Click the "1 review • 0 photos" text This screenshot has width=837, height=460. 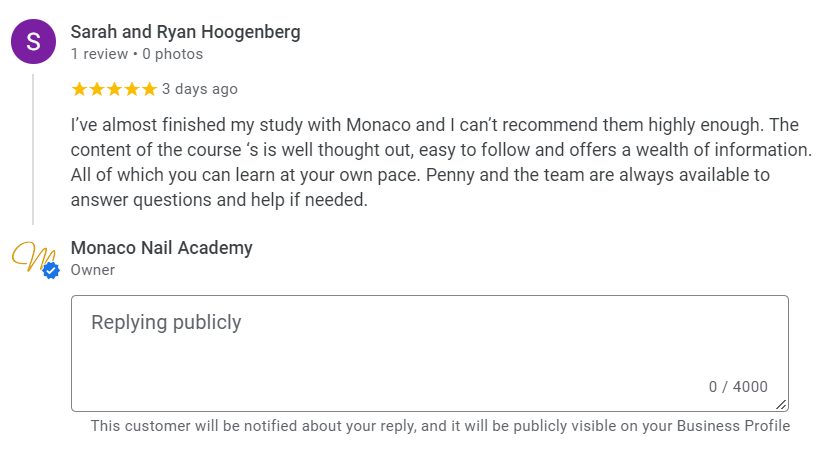click(136, 54)
